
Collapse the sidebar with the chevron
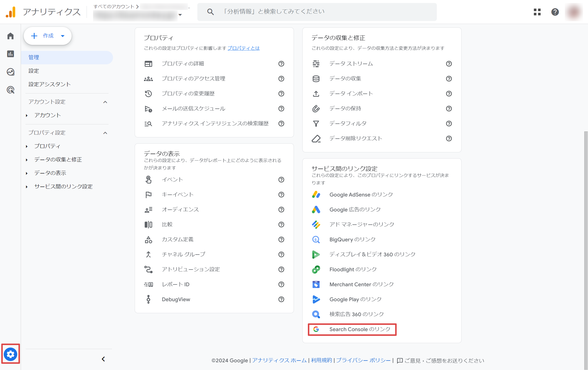[103, 359]
